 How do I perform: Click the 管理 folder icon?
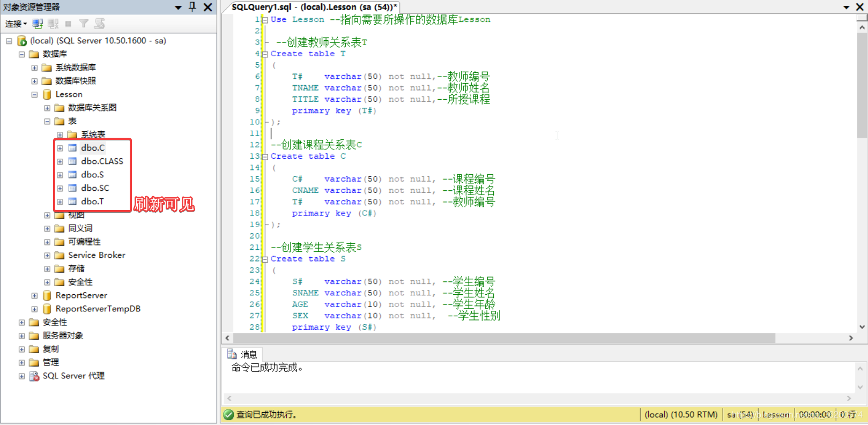(34, 362)
